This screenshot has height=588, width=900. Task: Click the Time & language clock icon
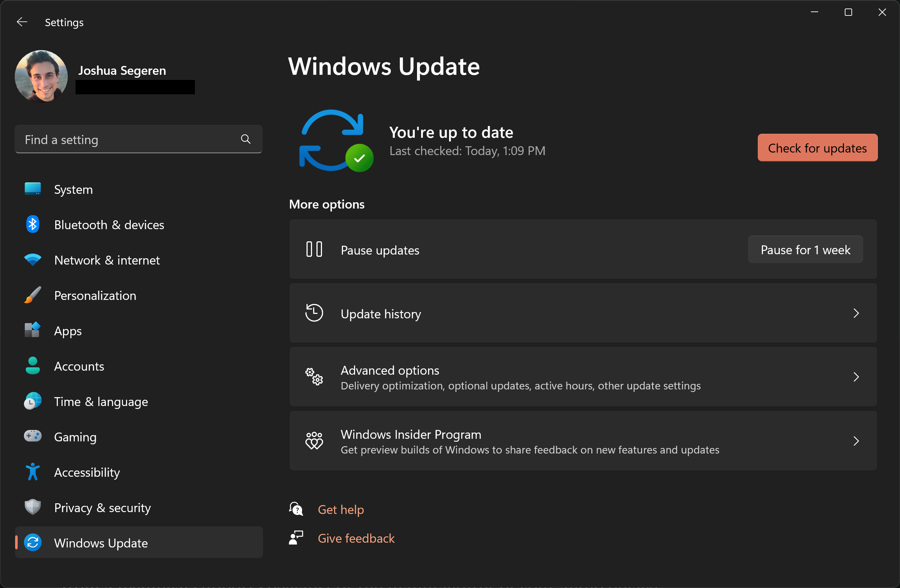click(32, 401)
